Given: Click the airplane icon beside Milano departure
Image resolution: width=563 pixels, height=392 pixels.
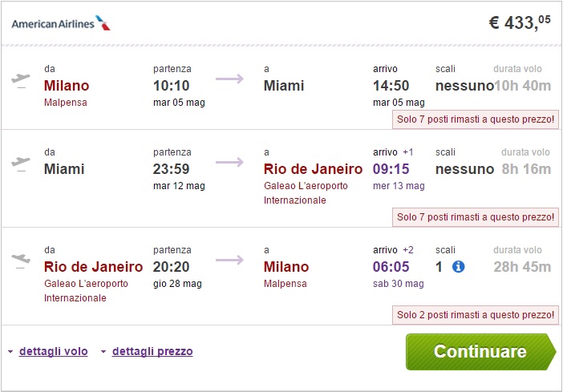Looking at the screenshot, I should click(x=21, y=79).
